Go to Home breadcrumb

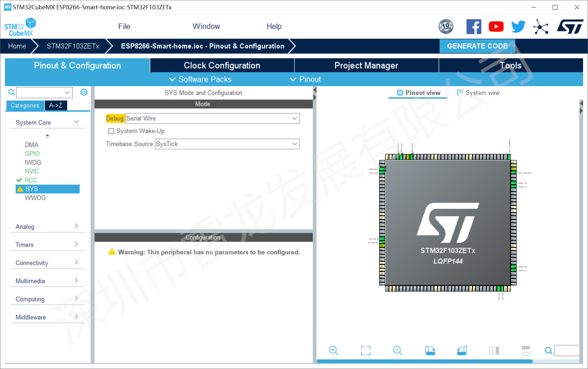[17, 46]
